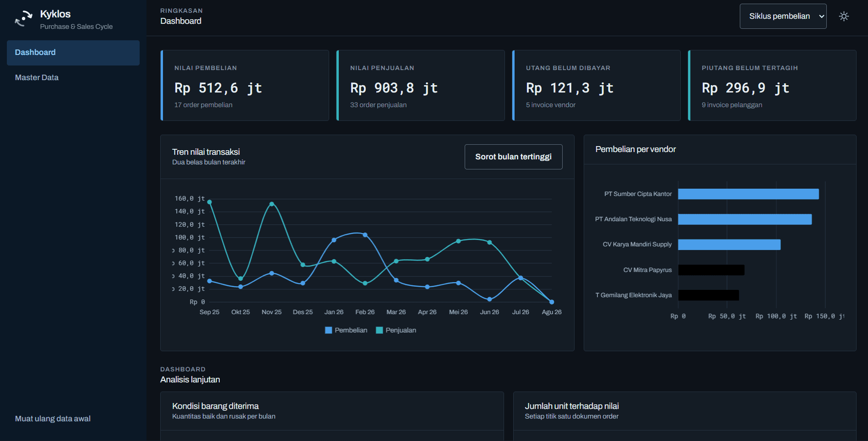
Task: Click the Penjualan data point at Sep 25
Action: [x=209, y=202]
